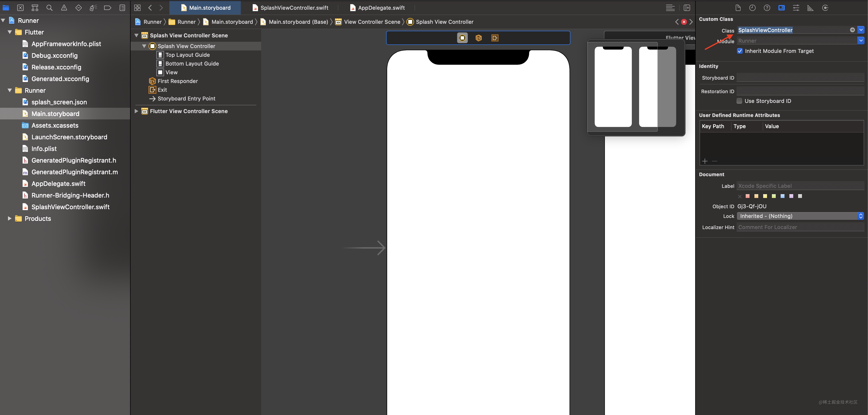Click the First Responder icon

point(153,81)
